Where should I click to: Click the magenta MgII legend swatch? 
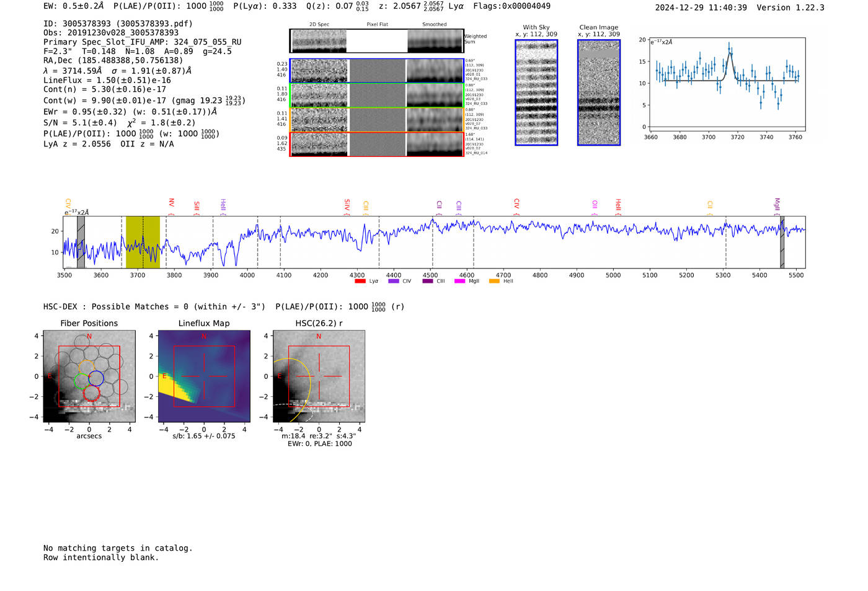[459, 282]
